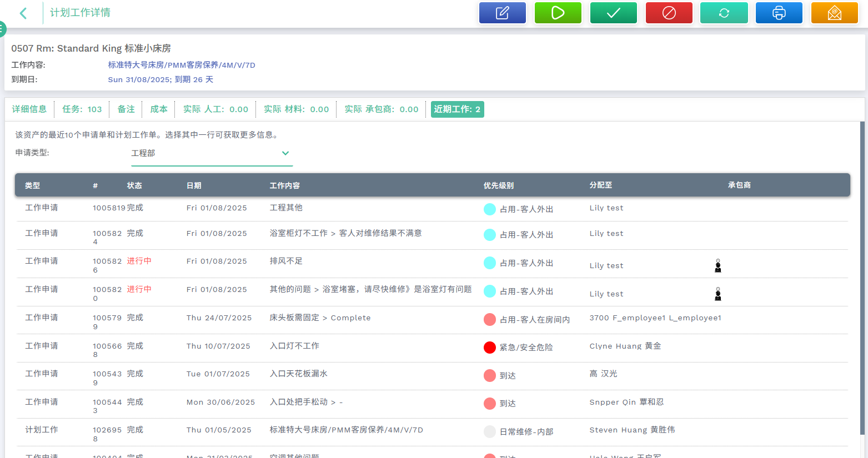Screen dimensions: 868x458
Task: Click the priority label 日常维修-内部
Action: [526, 432]
